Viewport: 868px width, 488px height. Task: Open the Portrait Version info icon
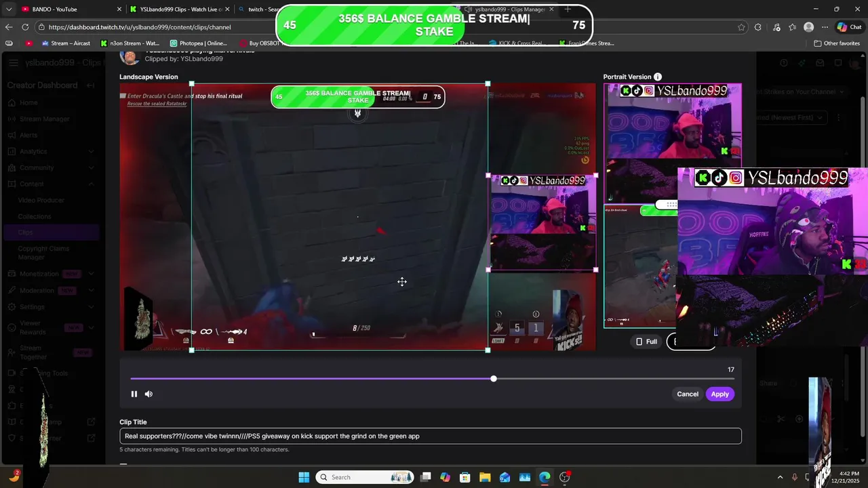(658, 77)
